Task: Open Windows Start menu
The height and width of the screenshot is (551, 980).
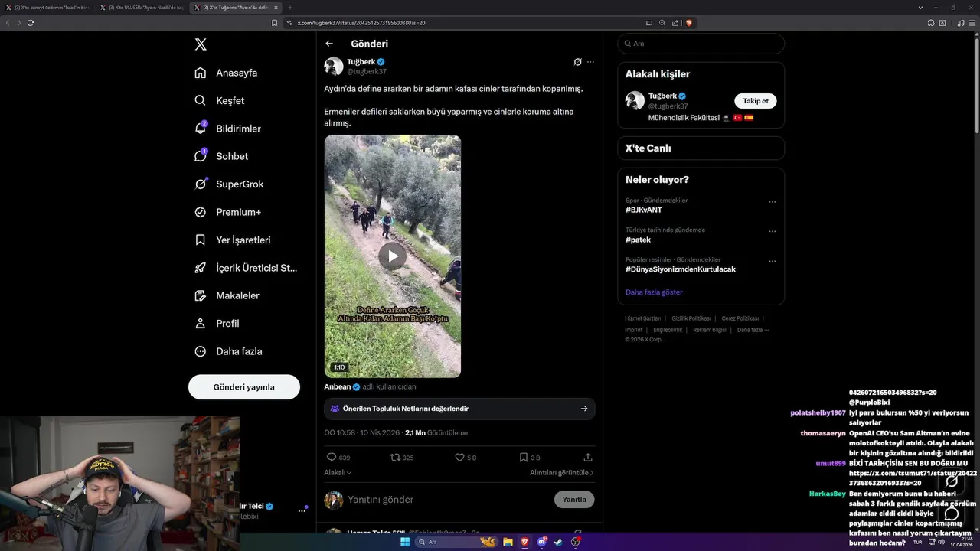Action: [x=405, y=542]
